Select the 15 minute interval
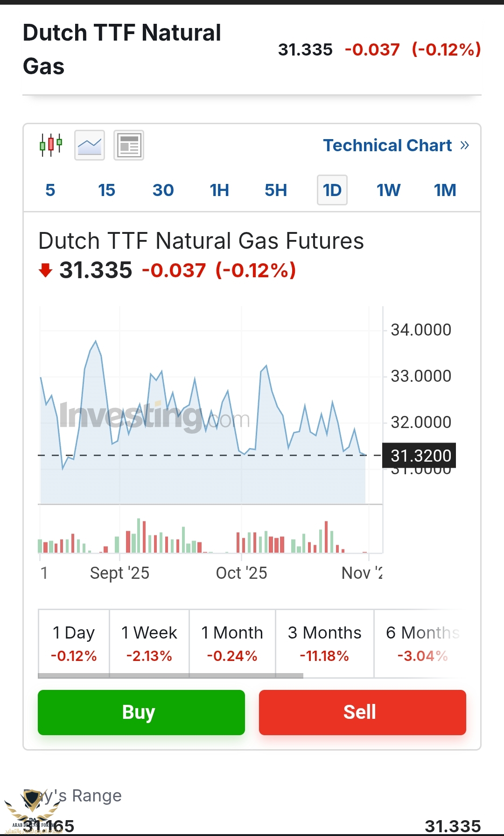Image resolution: width=504 pixels, height=836 pixels. [106, 190]
